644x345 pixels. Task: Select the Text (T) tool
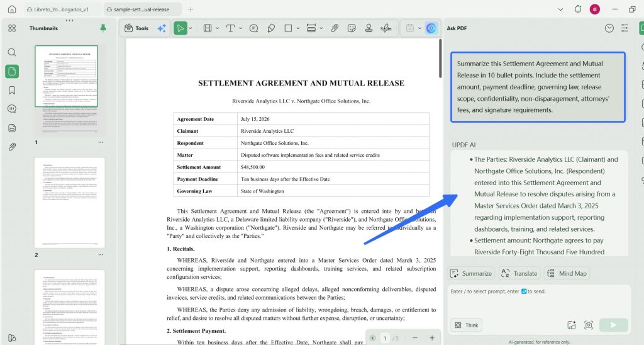pos(230,28)
